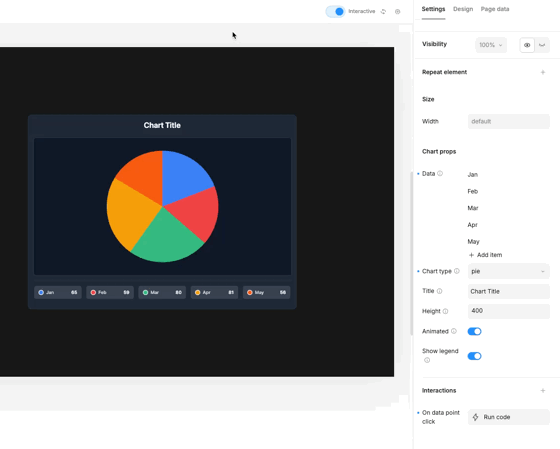Click the Chart Title heading on canvas
This screenshot has height=449, width=560.
click(x=162, y=125)
